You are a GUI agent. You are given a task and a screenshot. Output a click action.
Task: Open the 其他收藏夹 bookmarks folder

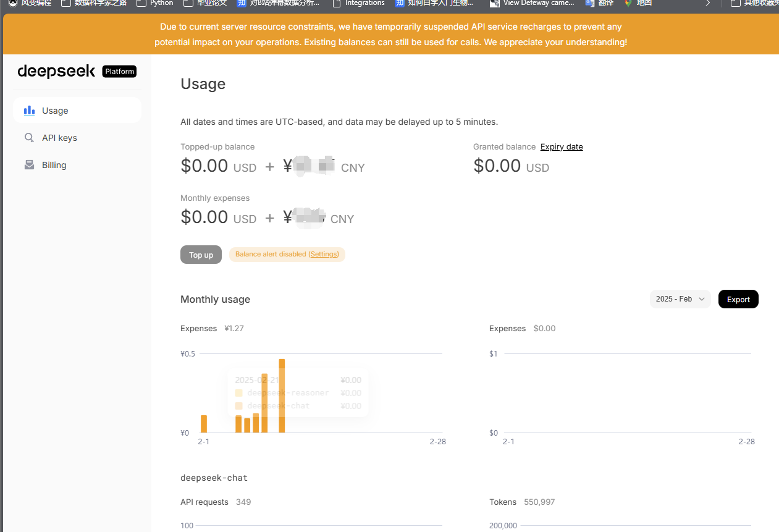tap(754, 3)
